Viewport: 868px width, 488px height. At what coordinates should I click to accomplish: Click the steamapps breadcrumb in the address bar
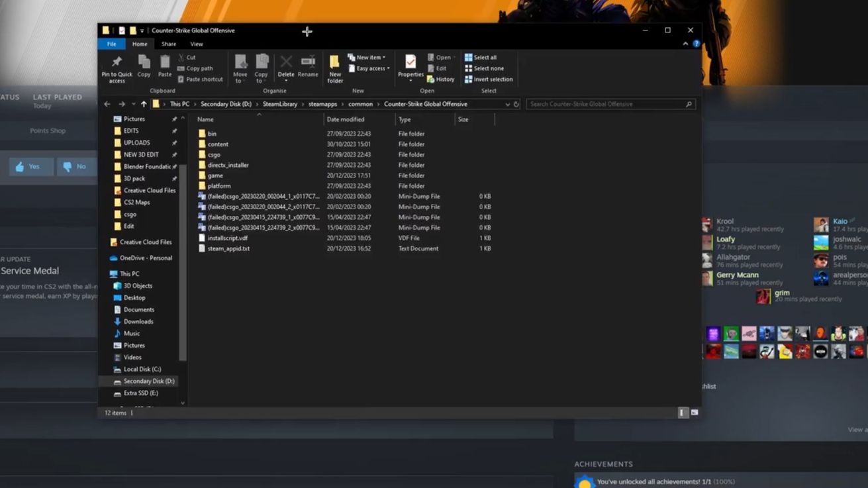(x=322, y=104)
